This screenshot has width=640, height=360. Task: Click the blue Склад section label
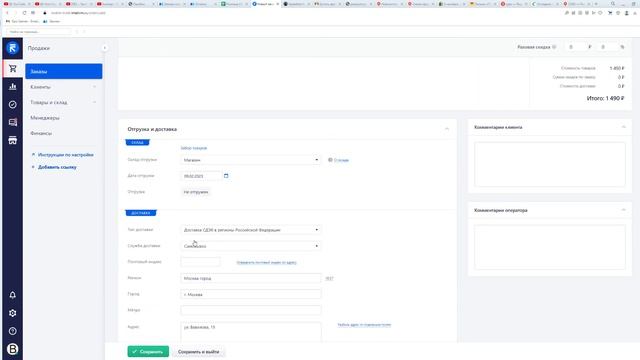coord(138,142)
